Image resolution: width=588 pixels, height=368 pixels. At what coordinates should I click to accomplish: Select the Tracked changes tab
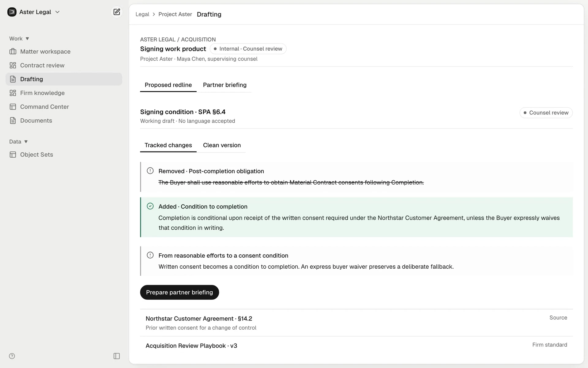tap(168, 145)
